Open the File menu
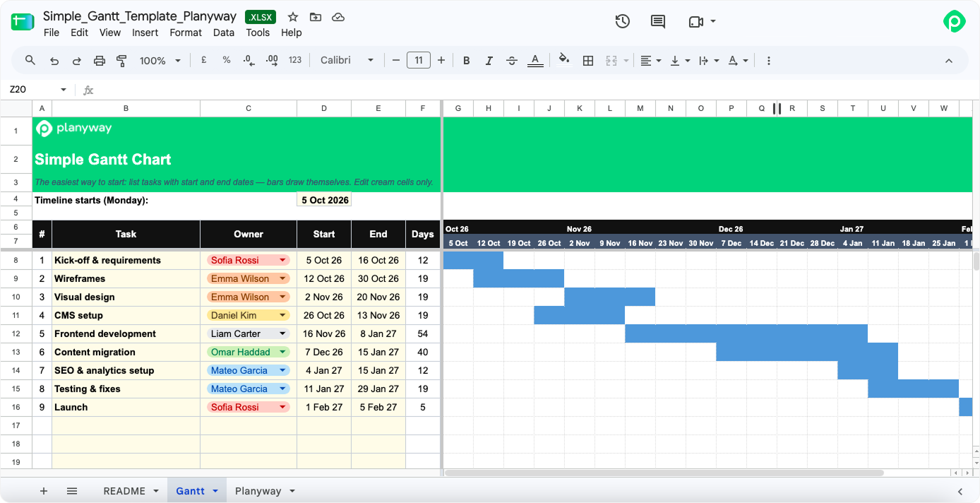The image size is (980, 503). point(52,32)
